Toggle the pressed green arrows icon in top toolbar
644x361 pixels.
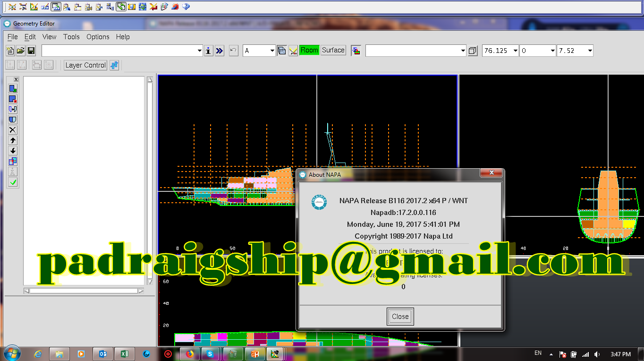[121, 7]
